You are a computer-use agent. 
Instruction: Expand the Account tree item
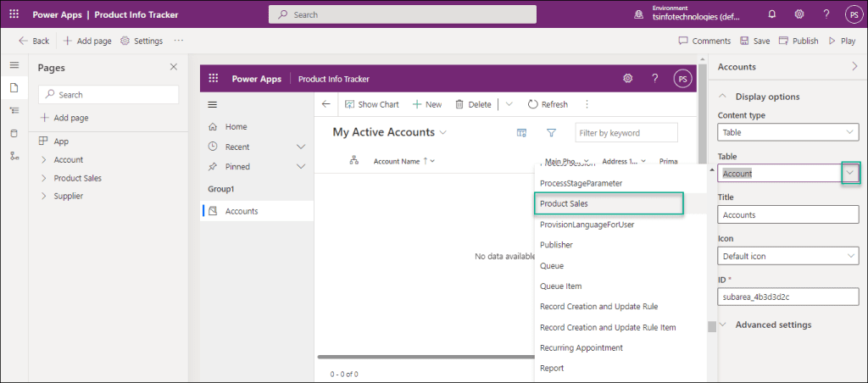point(44,160)
